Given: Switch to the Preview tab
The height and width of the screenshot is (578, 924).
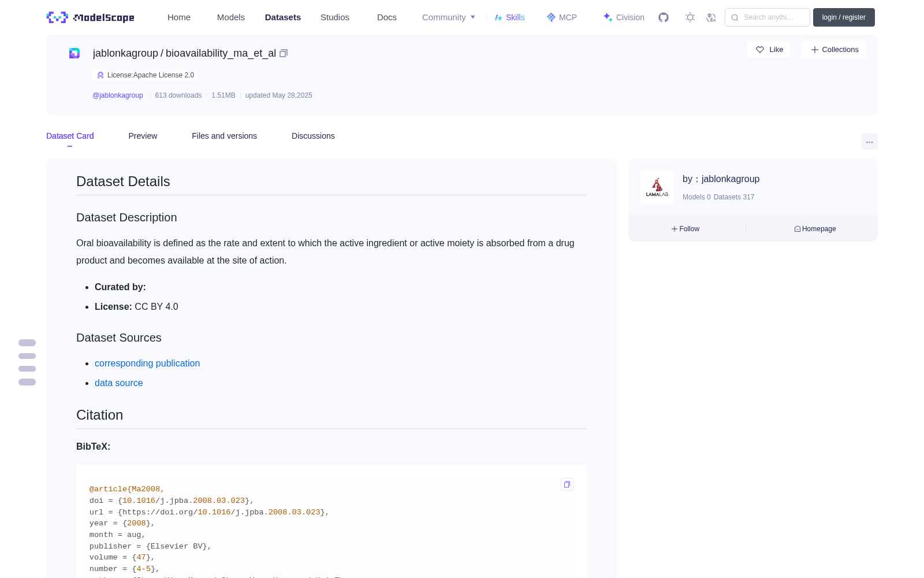Looking at the screenshot, I should [x=143, y=136].
